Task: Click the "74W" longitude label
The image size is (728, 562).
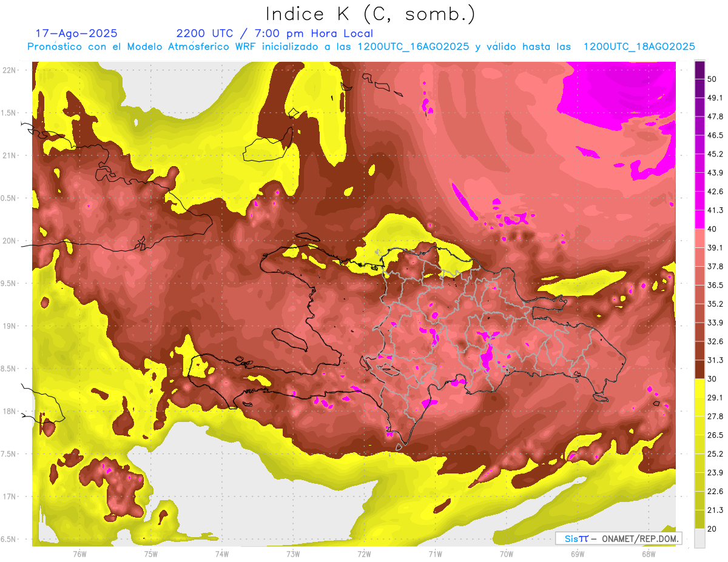Action: click(x=222, y=554)
